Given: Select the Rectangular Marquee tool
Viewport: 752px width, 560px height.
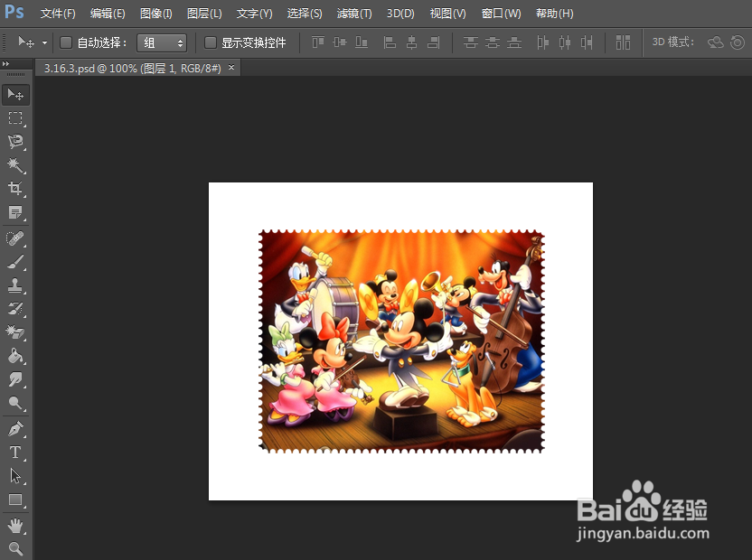Looking at the screenshot, I should pos(16,118).
